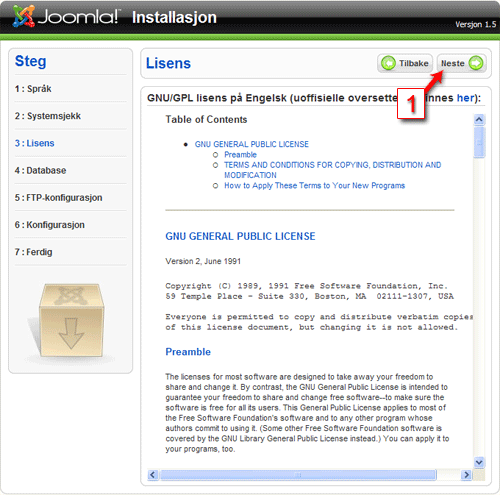Click the horizontal scrollbar thumb
Viewport: 500px width, 495px height.
tap(298, 475)
